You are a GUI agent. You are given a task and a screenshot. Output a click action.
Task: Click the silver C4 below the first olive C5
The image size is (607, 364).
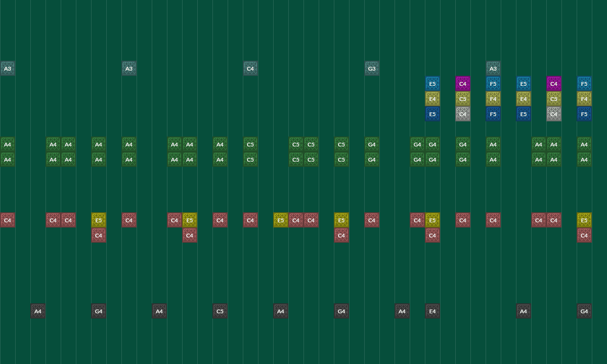(x=463, y=114)
